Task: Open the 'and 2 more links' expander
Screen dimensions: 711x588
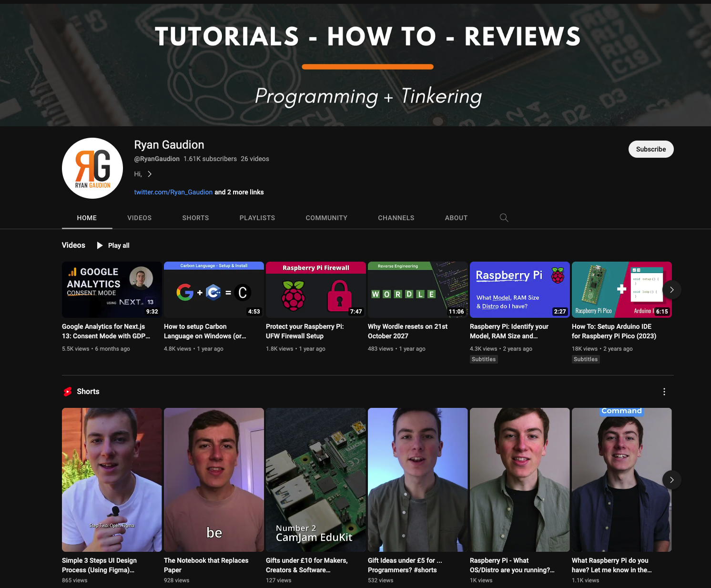Action: pyautogui.click(x=239, y=192)
